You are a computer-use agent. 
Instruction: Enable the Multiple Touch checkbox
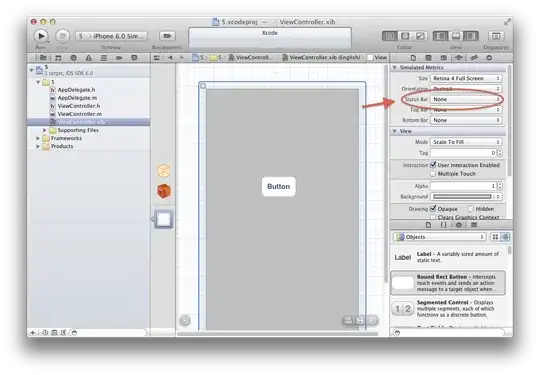click(433, 174)
